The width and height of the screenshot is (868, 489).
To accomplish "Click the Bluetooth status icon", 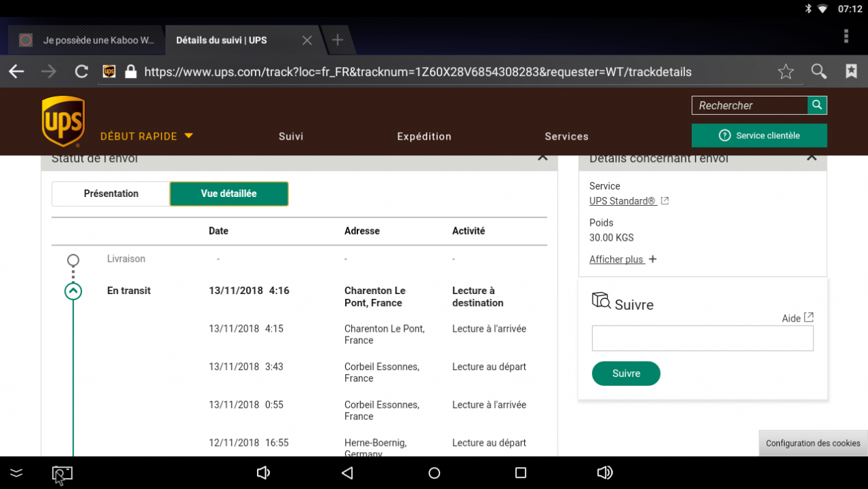I will pos(807,9).
